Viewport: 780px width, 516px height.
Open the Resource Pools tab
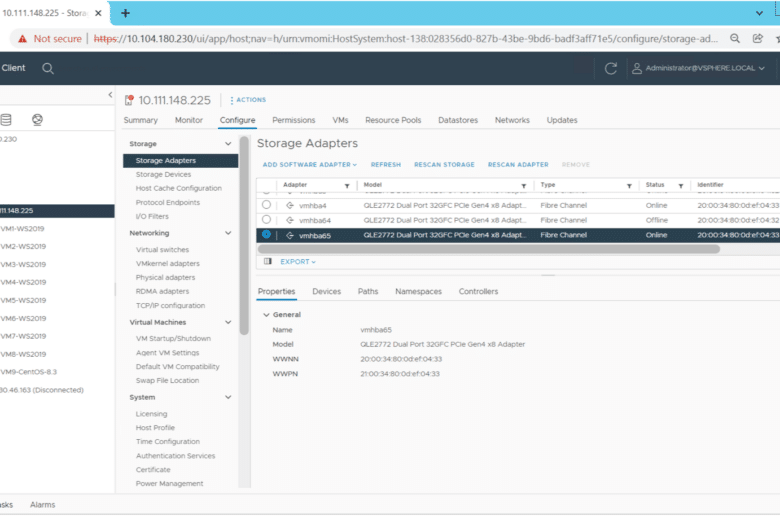point(393,120)
